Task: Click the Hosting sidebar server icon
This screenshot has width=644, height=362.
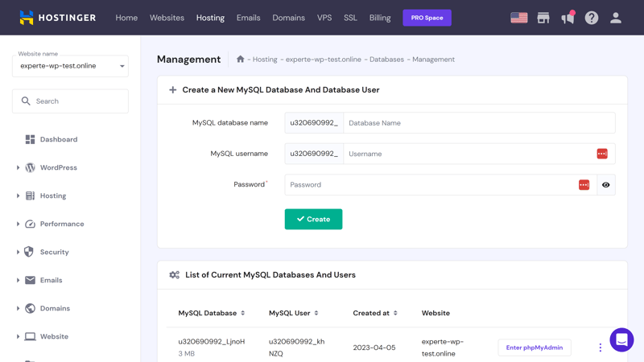Action: coord(30,195)
